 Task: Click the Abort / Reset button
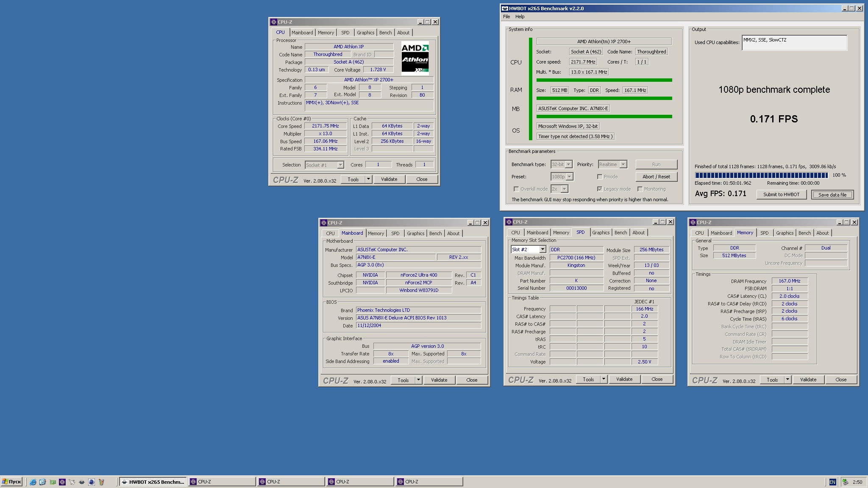coord(656,177)
